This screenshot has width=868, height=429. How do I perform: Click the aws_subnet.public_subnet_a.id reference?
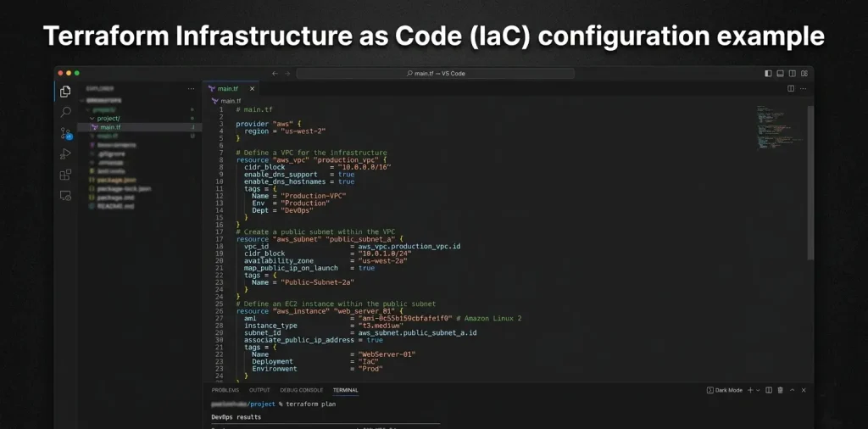pos(417,332)
